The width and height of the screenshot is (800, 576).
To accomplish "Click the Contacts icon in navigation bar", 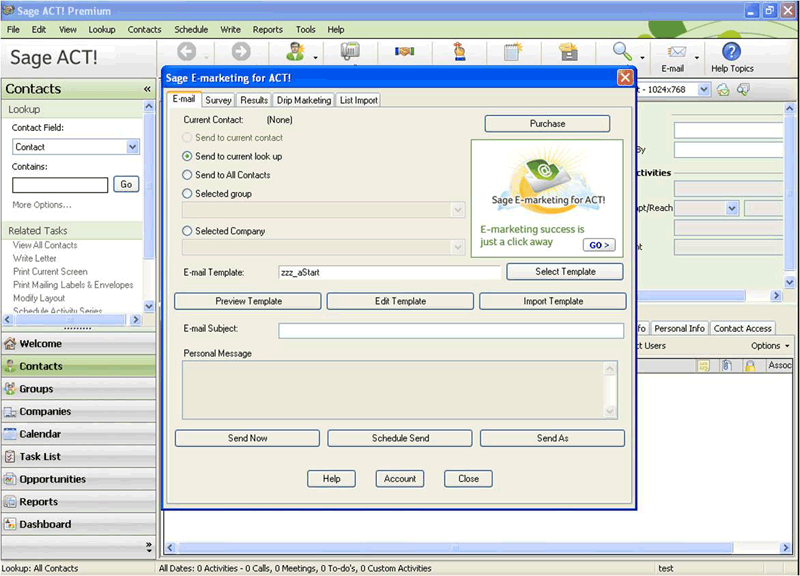I will click(10, 366).
